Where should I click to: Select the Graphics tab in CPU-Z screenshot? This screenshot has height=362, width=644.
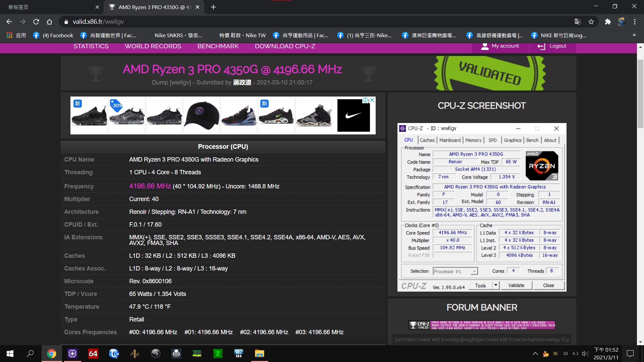click(x=513, y=140)
